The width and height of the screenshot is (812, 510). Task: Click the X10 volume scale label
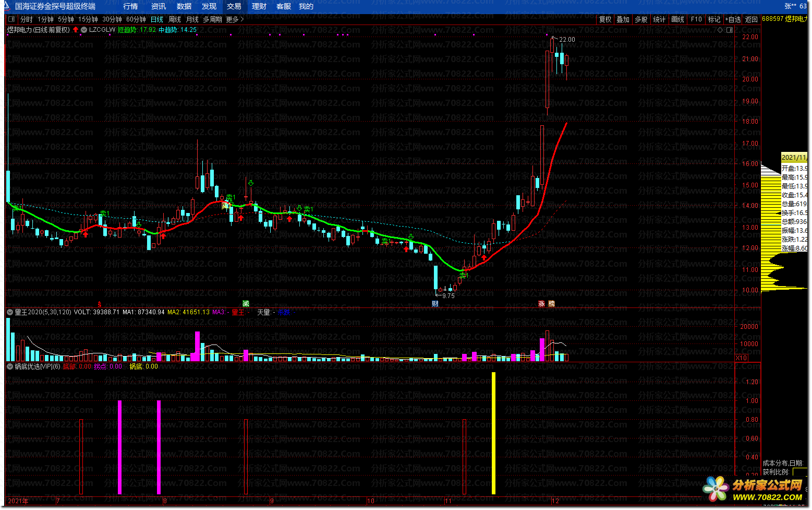tap(741, 358)
